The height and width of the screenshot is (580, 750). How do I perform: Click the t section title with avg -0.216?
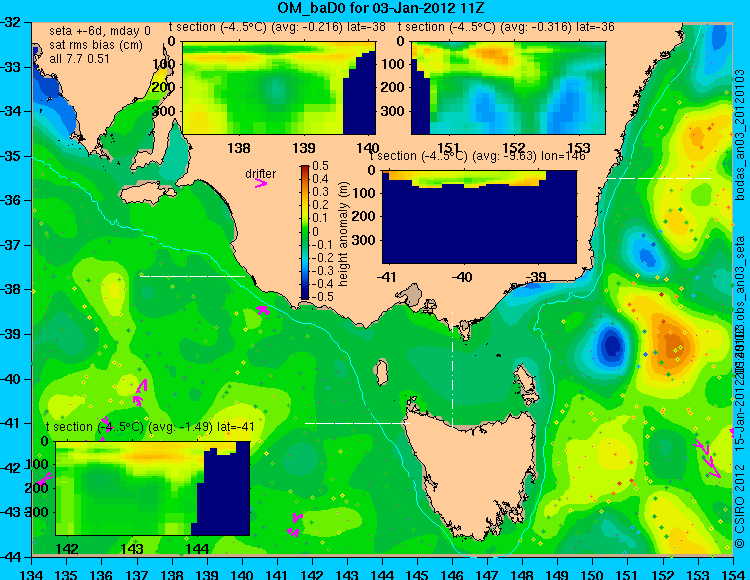click(277, 27)
